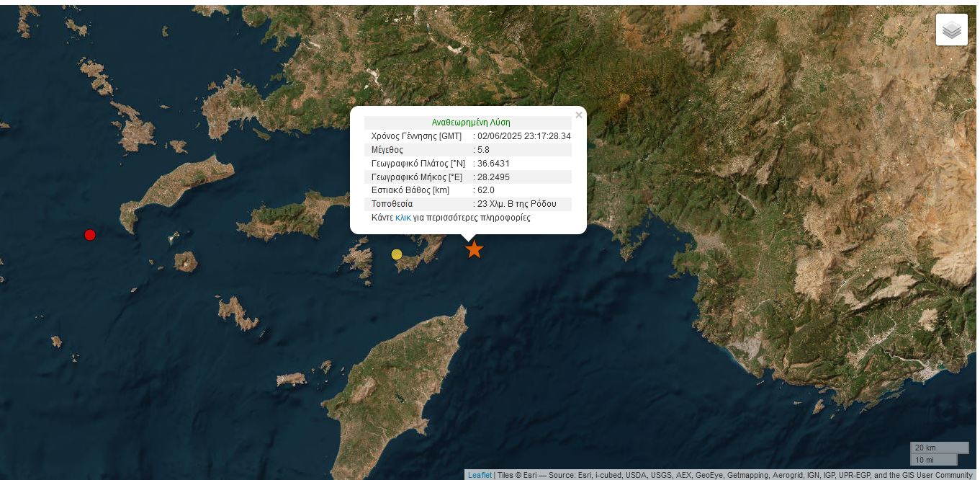Image resolution: width=980 pixels, height=480 pixels.
Task: Click the magnitude value 5.8
Action: [483, 150]
